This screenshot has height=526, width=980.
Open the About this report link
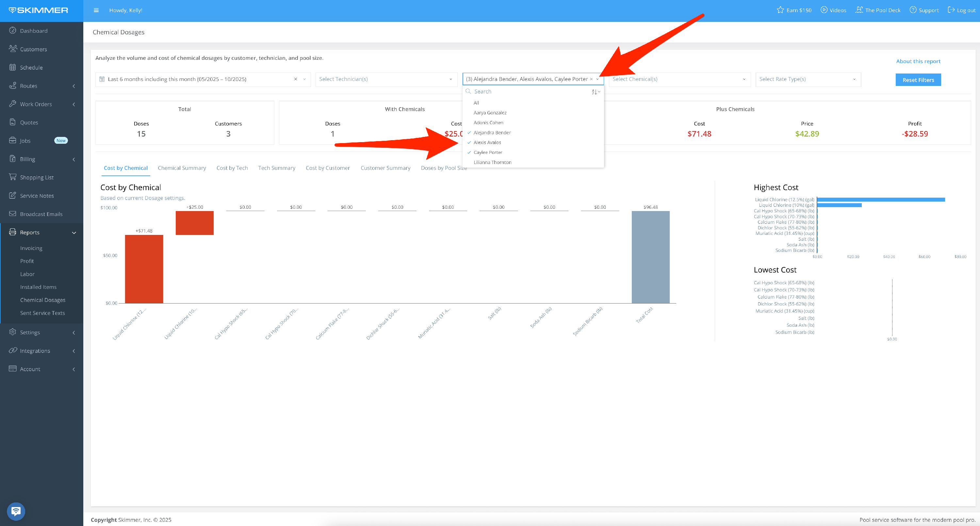click(x=918, y=61)
